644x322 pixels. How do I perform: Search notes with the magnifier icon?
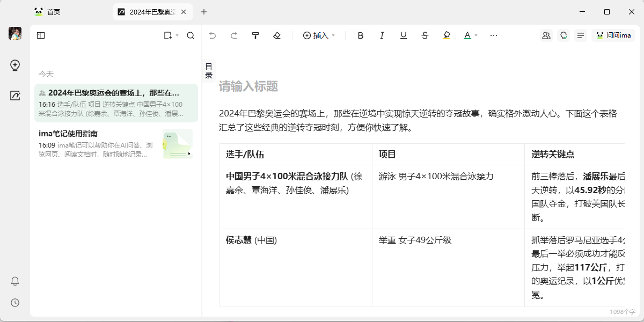tap(191, 35)
